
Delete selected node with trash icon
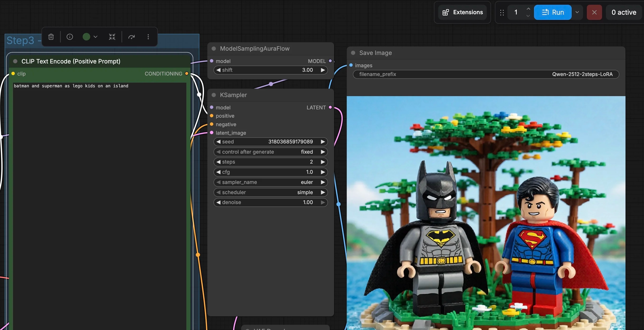[x=51, y=37]
